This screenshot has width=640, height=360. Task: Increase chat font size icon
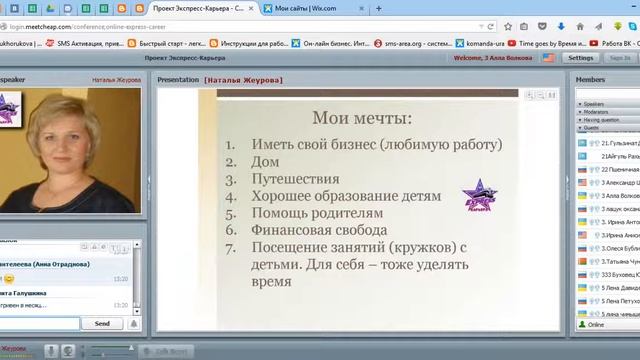point(114,248)
